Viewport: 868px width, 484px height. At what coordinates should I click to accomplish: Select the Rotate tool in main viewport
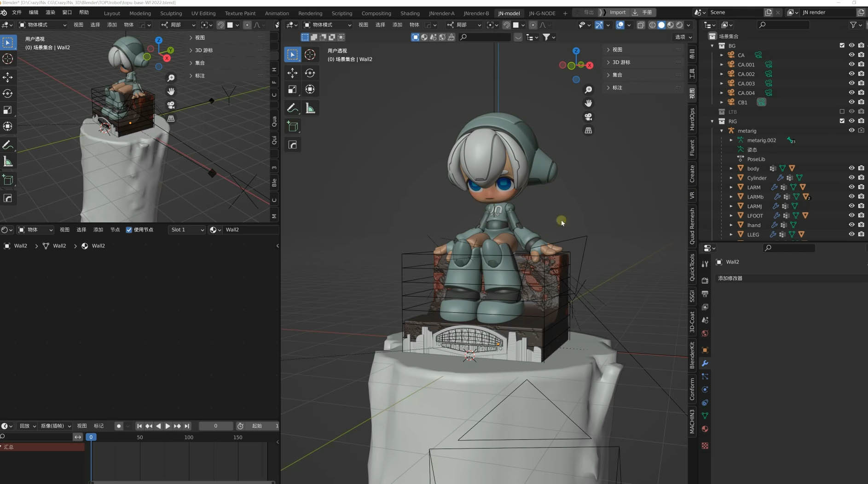pos(310,73)
